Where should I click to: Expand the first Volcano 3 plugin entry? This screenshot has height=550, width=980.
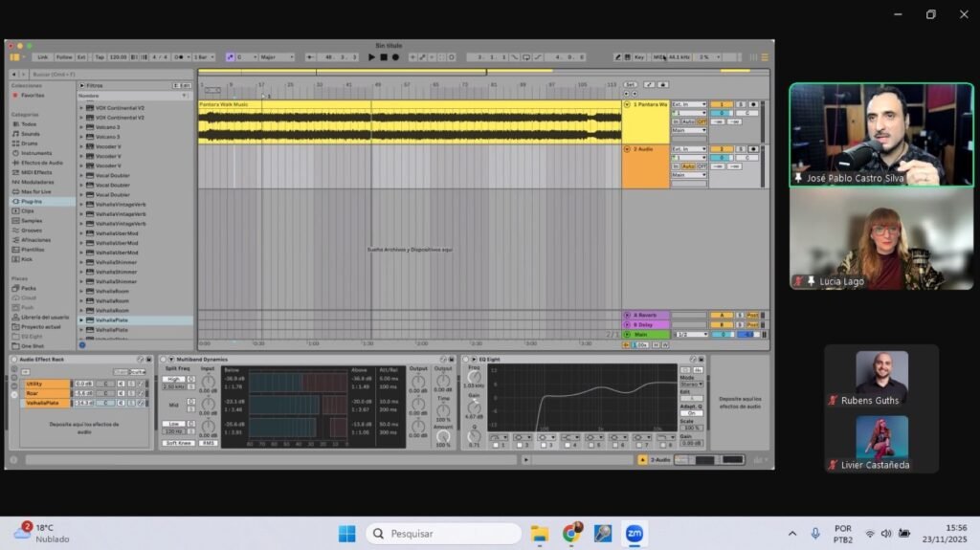[81, 127]
